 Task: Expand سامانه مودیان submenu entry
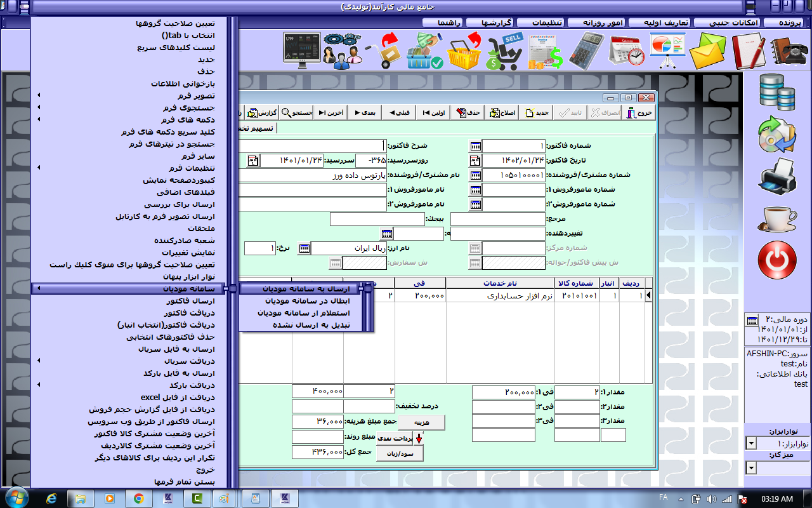tap(129, 289)
